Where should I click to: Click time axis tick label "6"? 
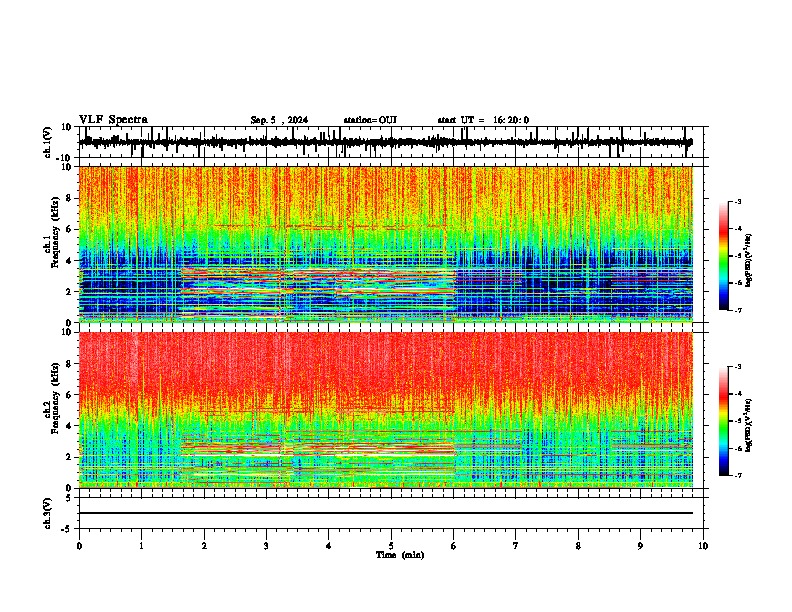click(x=454, y=546)
